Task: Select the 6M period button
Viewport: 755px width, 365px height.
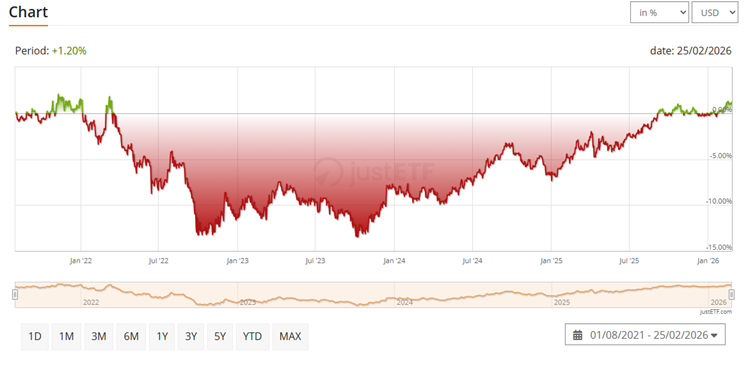Action: (x=131, y=336)
